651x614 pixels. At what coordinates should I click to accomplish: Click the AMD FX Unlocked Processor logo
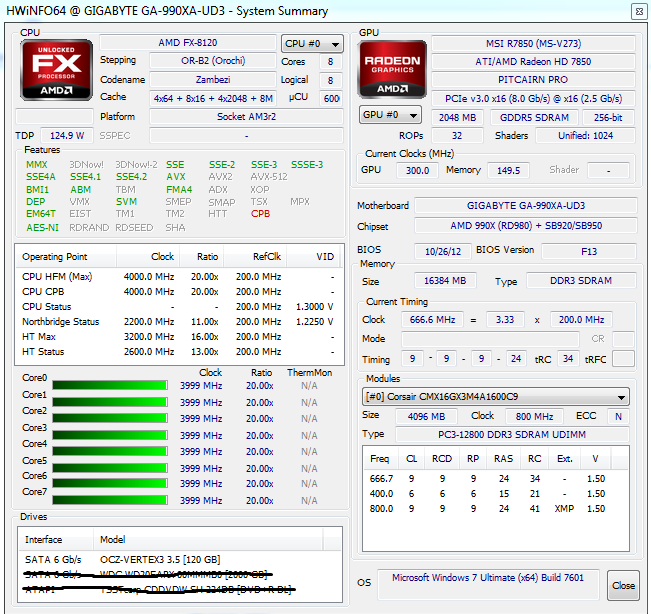tap(56, 70)
